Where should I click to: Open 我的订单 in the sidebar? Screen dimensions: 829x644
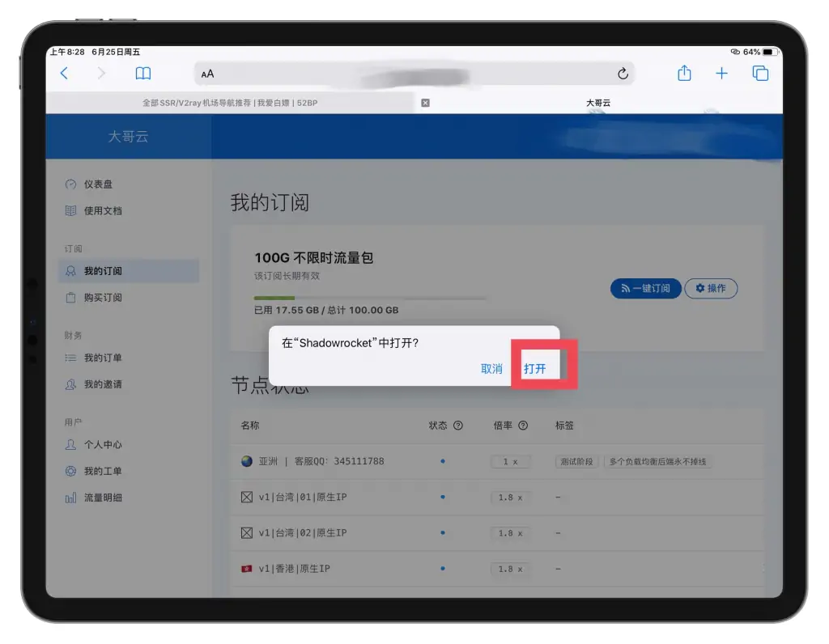click(x=129, y=358)
